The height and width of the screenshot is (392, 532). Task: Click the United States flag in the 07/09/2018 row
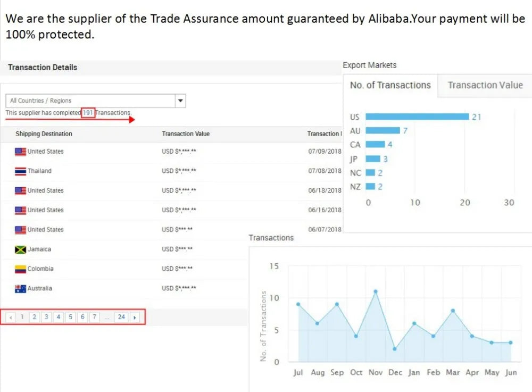pyautogui.click(x=20, y=152)
